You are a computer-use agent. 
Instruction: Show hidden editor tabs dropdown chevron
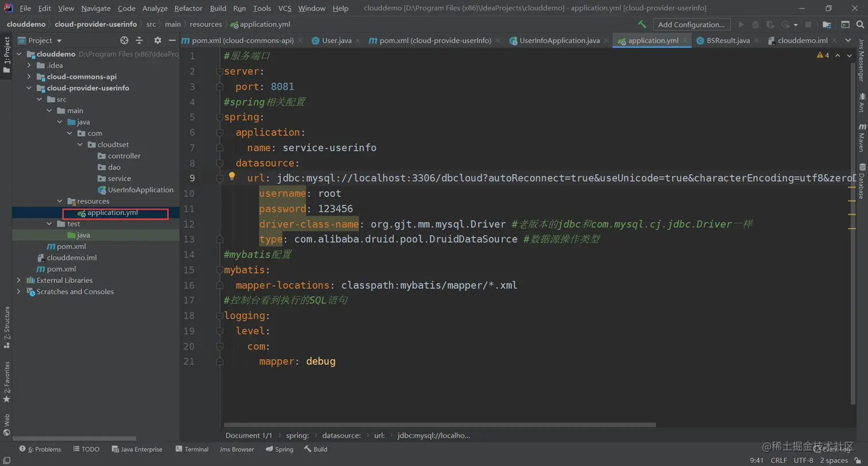(x=848, y=40)
